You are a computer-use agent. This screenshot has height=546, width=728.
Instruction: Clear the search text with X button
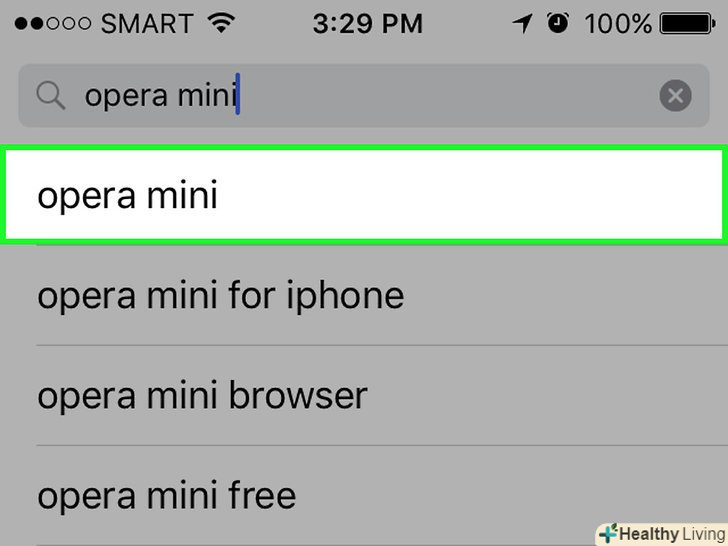pyautogui.click(x=675, y=96)
